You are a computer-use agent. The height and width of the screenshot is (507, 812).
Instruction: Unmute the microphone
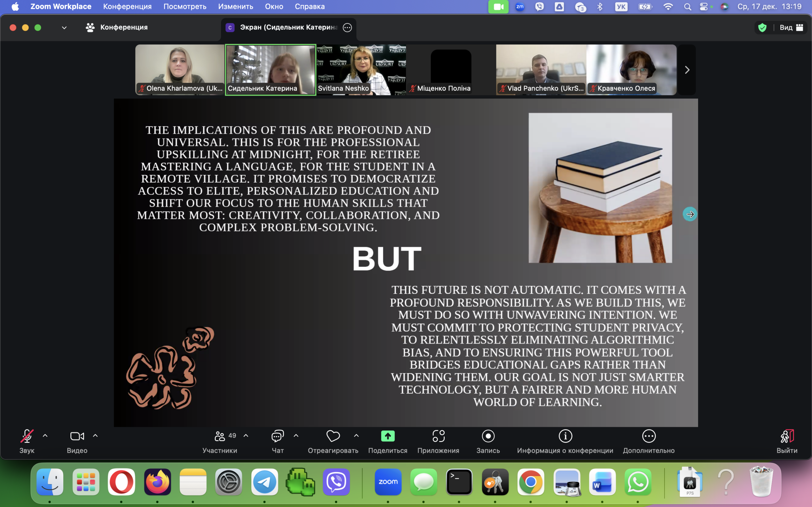(x=27, y=436)
